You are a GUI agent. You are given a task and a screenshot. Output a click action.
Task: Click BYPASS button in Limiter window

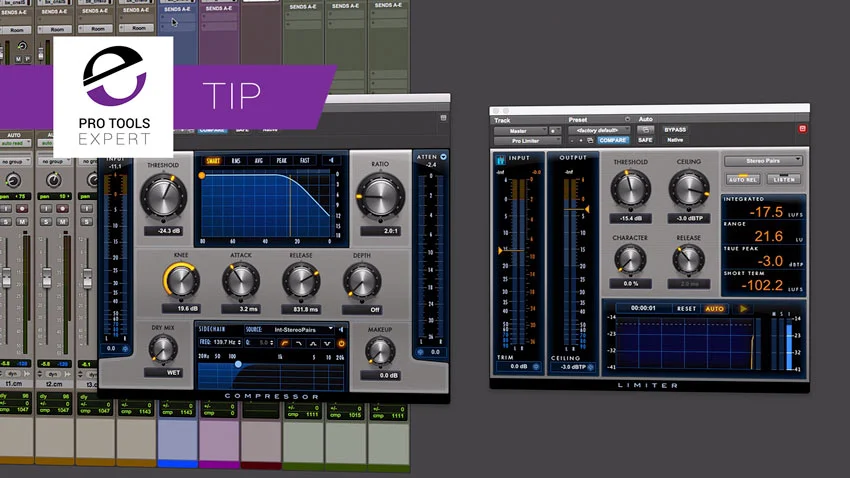click(675, 130)
